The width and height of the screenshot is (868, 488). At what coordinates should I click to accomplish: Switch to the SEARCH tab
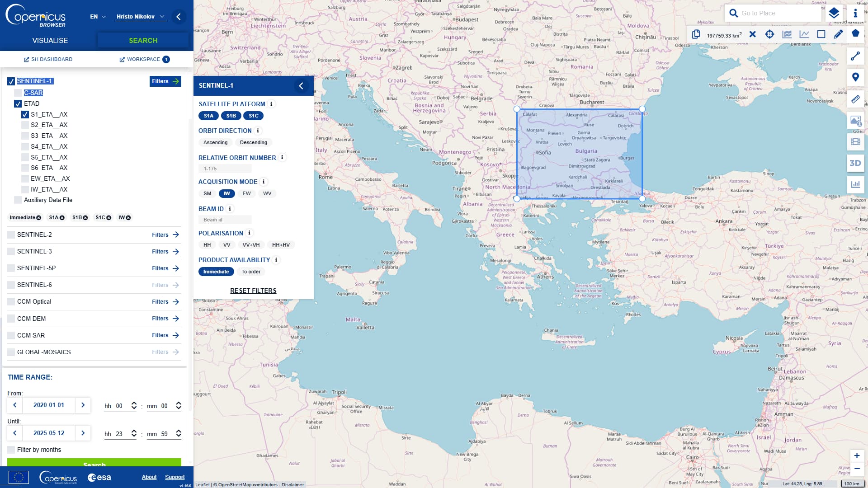coord(143,41)
